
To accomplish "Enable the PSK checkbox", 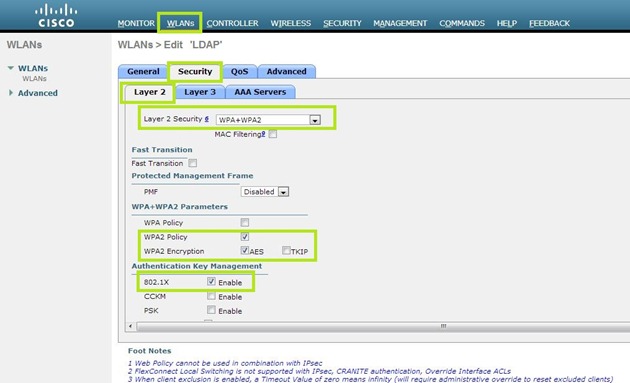I will 211,310.
